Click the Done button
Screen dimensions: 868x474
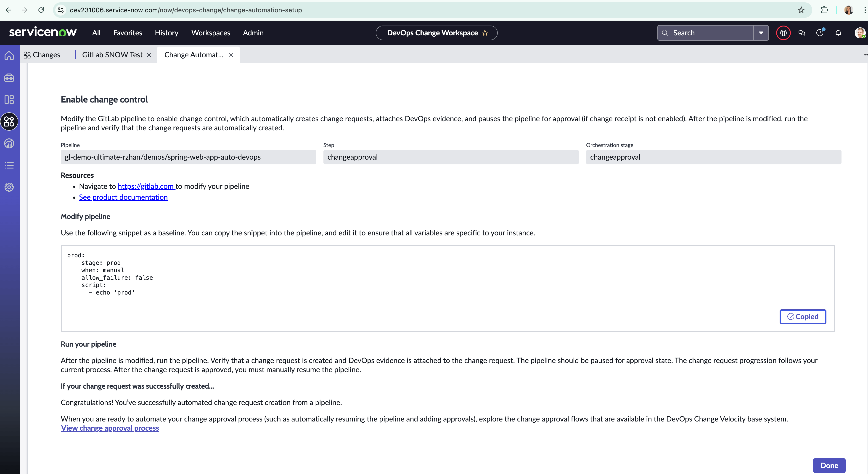point(829,465)
